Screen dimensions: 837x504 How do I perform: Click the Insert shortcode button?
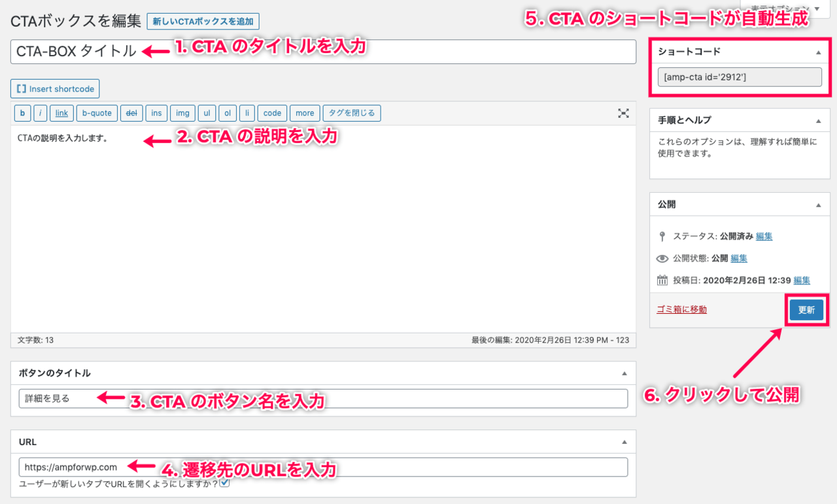[x=55, y=89]
